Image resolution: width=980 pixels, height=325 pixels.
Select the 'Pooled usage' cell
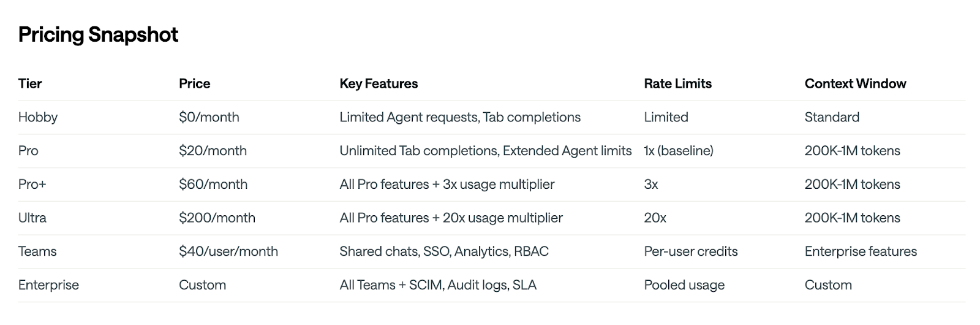point(684,285)
